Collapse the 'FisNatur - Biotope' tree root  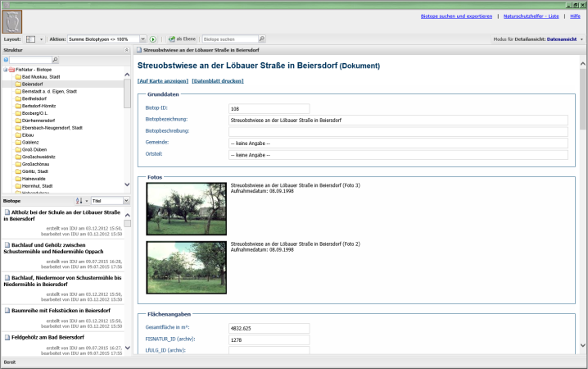tap(6, 70)
